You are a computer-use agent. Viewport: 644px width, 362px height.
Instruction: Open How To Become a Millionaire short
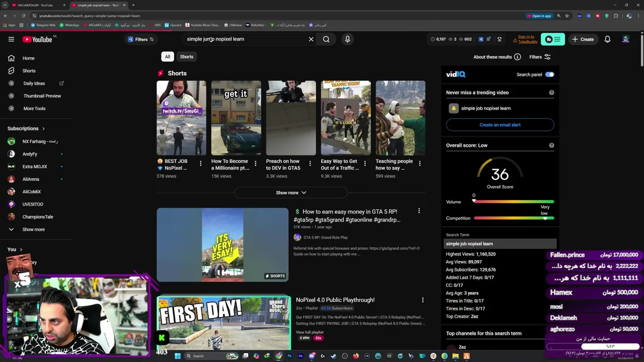point(236,118)
